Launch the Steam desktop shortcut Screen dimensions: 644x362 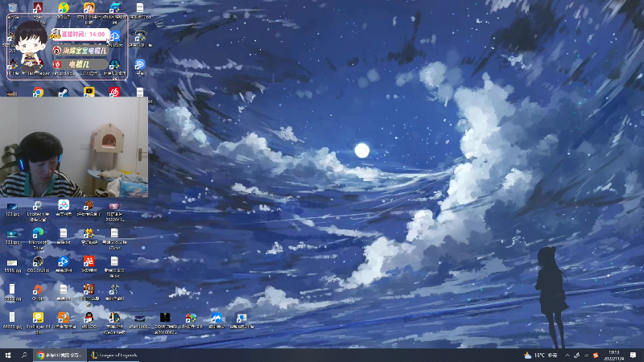point(64,93)
